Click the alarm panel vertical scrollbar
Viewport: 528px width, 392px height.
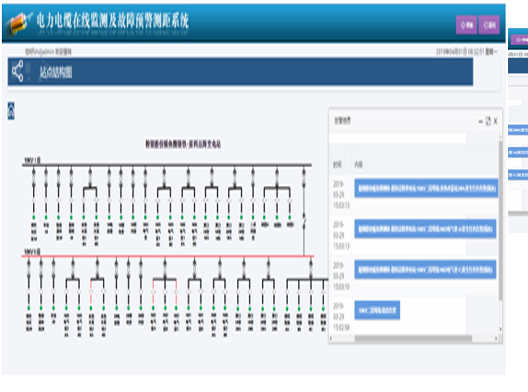(x=500, y=219)
